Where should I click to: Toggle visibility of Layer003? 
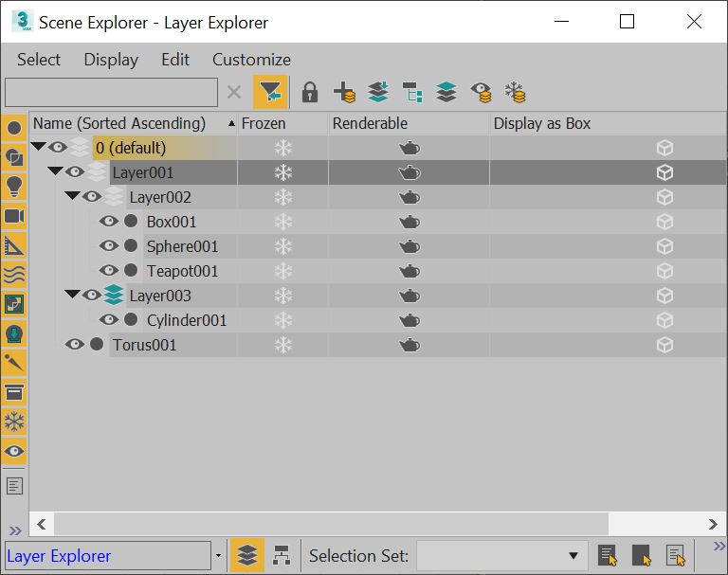click(92, 296)
